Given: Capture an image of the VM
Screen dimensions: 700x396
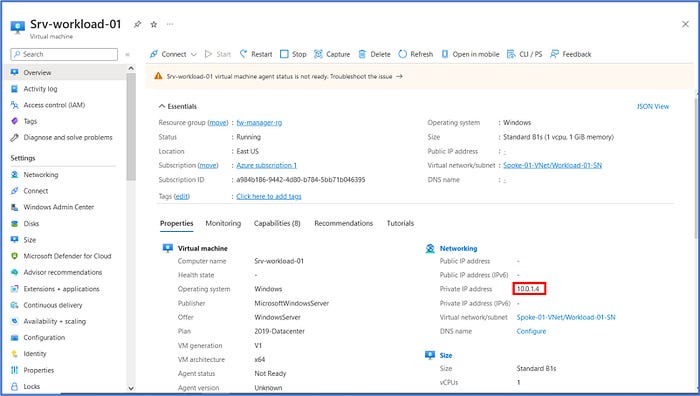Looking at the screenshot, I should tap(332, 54).
